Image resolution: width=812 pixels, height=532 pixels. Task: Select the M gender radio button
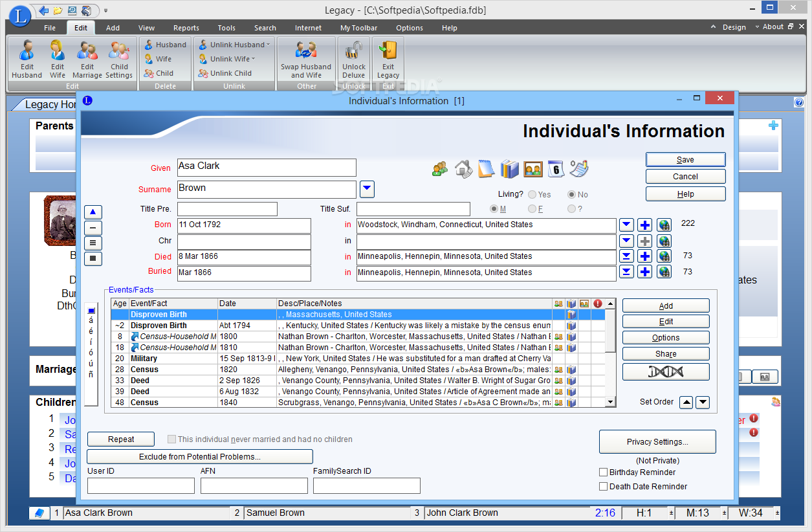[494, 208]
